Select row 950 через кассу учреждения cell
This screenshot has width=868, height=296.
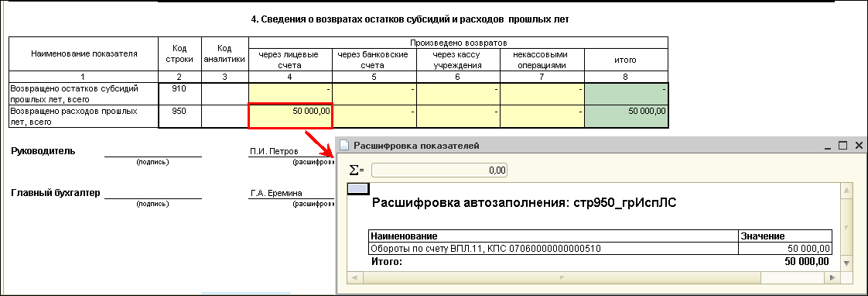pos(458,116)
